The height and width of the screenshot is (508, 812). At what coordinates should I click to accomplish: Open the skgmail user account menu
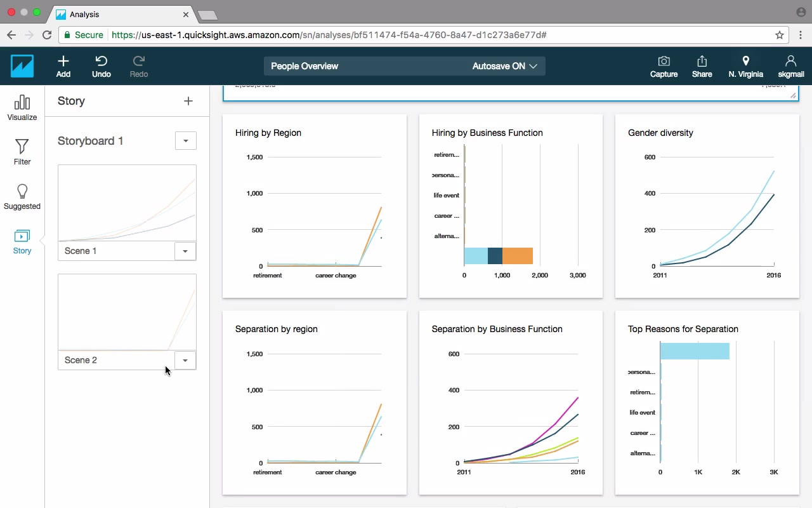(790, 66)
